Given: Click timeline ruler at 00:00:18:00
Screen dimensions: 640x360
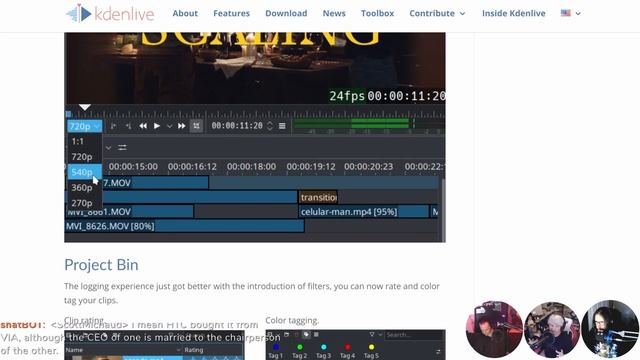Looking at the screenshot, I should 251,167.
